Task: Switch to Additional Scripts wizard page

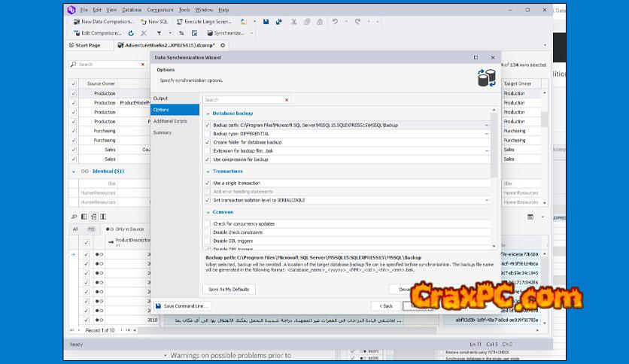Action: click(170, 121)
